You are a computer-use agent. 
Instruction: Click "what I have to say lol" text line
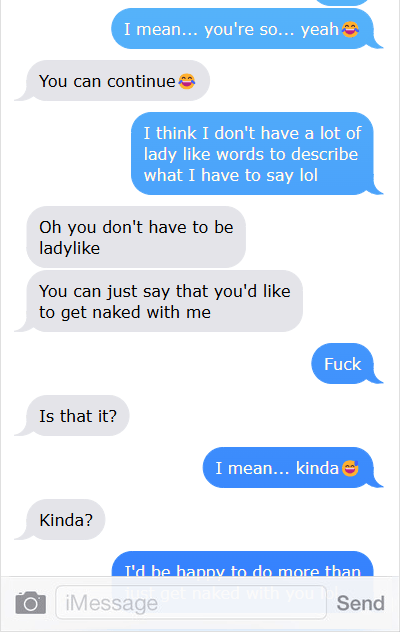click(231, 176)
